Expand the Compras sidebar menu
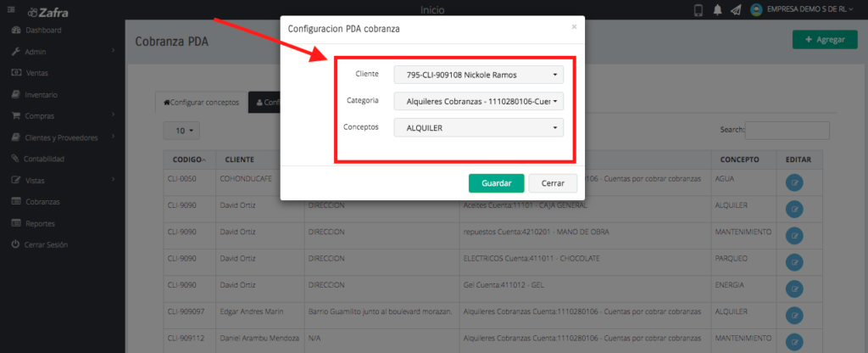The height and width of the screenshot is (353, 868). pos(39,115)
